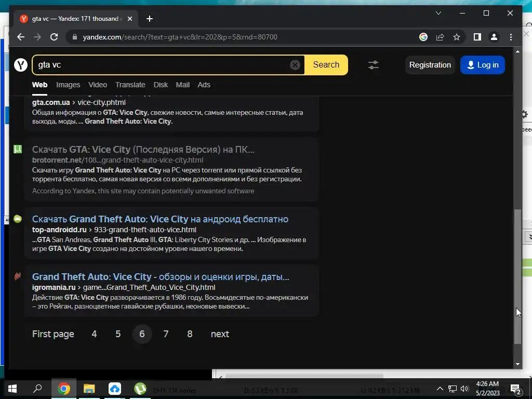Open Скачать Grand Theft Auto android result

[160, 219]
